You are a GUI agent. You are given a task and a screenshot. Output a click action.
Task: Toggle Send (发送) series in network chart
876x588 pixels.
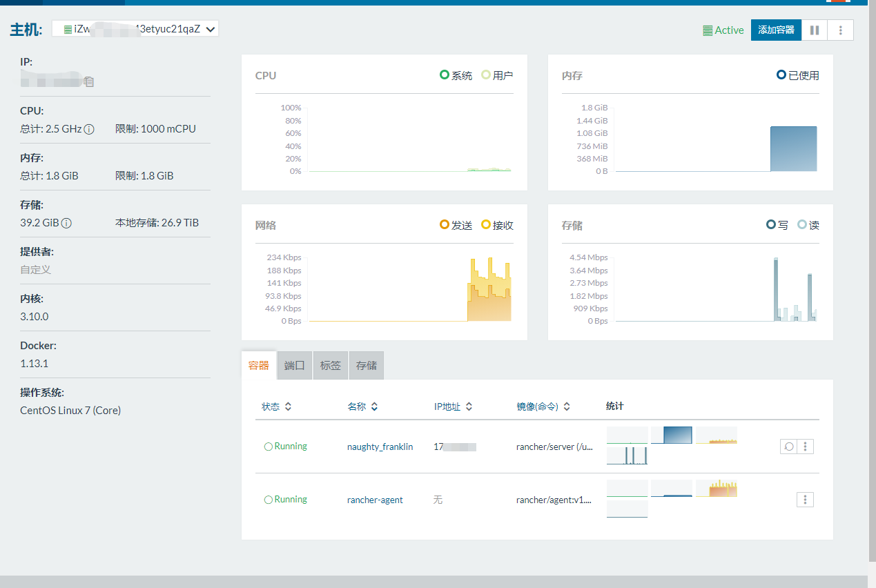(456, 225)
